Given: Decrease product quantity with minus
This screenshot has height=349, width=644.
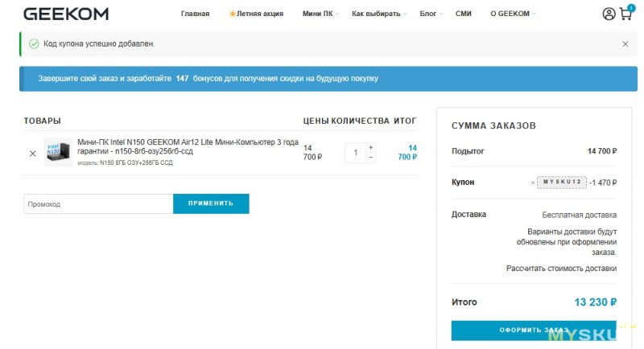Looking at the screenshot, I should point(370,157).
